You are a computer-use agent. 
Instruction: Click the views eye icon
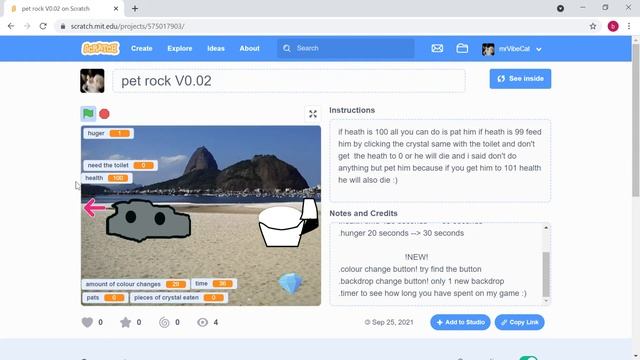pos(202,322)
